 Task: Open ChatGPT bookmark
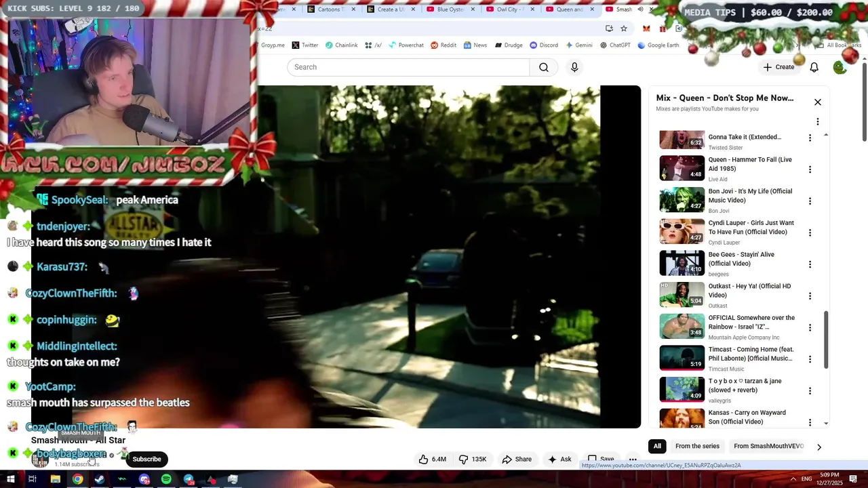coord(615,45)
